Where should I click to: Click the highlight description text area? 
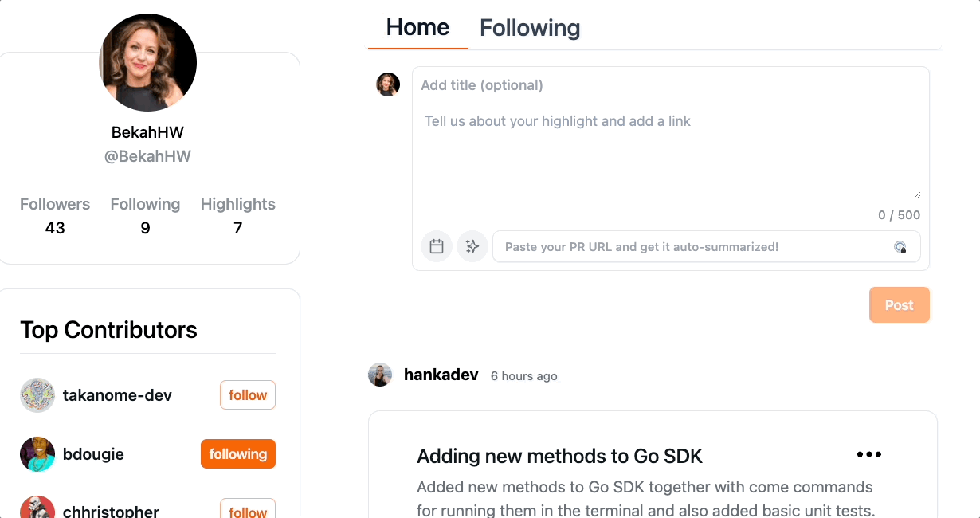point(669,151)
